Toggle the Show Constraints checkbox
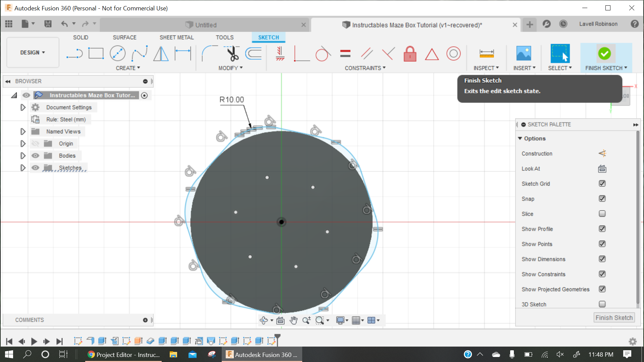The width and height of the screenshot is (644, 362). (602, 274)
